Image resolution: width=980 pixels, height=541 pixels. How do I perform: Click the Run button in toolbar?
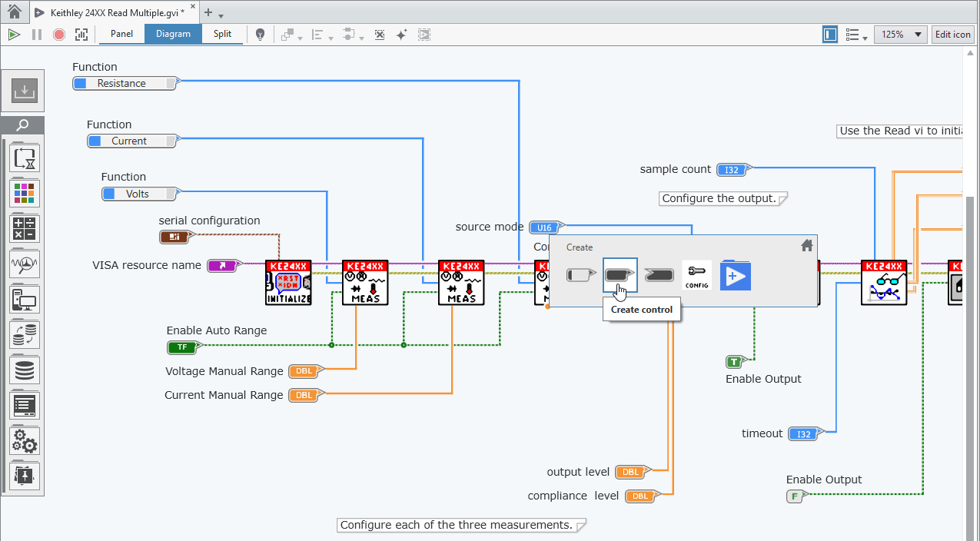tap(13, 35)
